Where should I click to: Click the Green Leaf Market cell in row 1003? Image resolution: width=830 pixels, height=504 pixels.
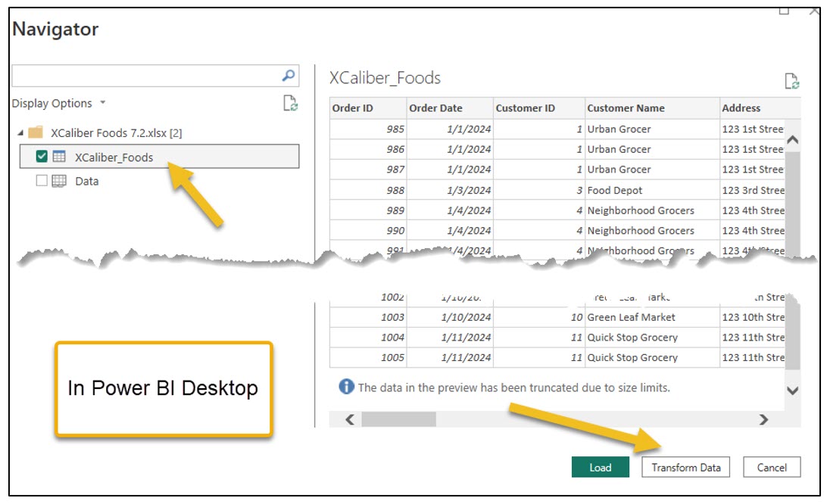(x=652, y=317)
